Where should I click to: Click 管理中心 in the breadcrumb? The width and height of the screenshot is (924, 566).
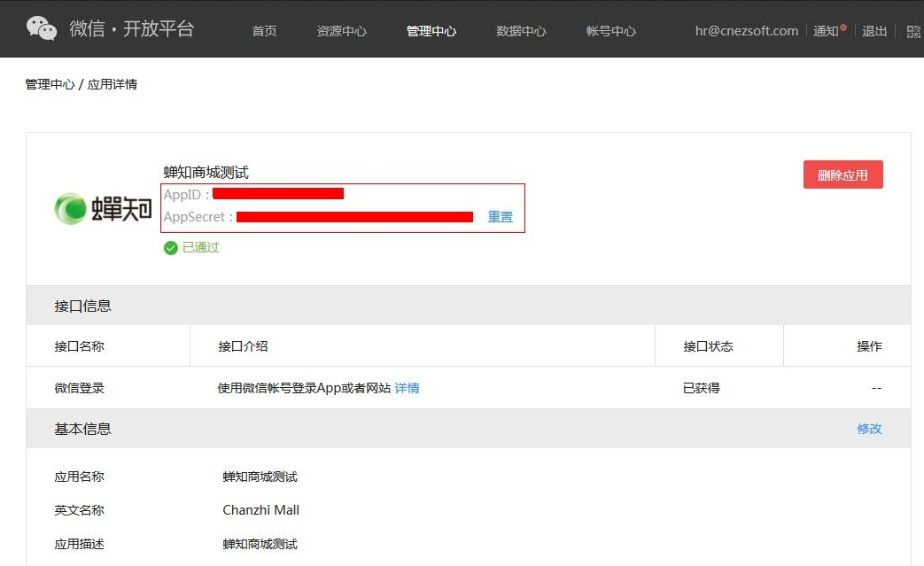[x=50, y=84]
